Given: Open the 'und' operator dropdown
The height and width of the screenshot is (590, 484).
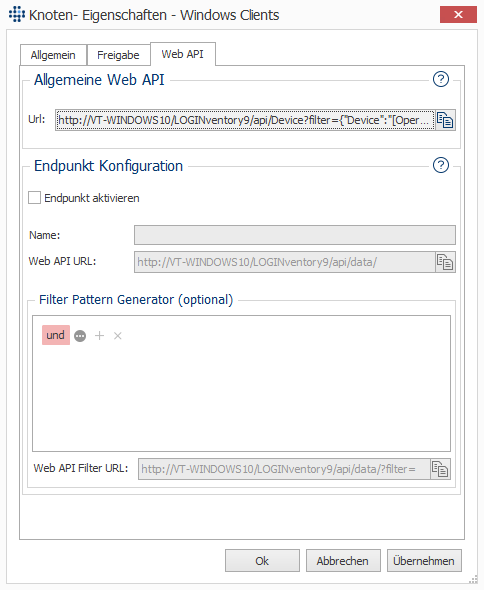Looking at the screenshot, I should 56,335.
